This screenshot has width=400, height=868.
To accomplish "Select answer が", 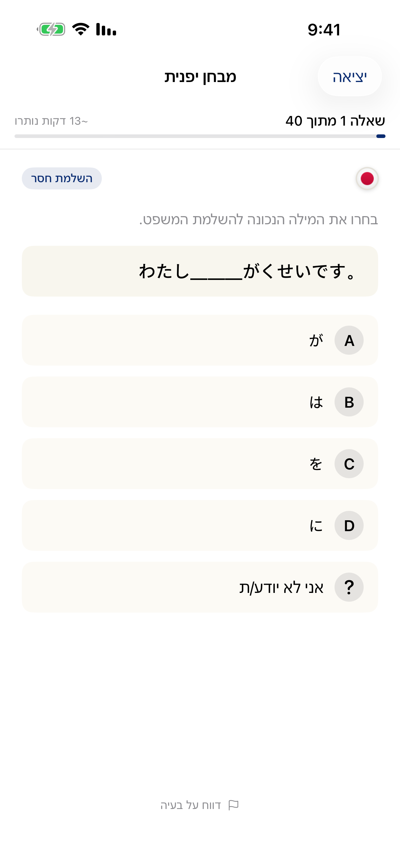I will click(x=200, y=340).
